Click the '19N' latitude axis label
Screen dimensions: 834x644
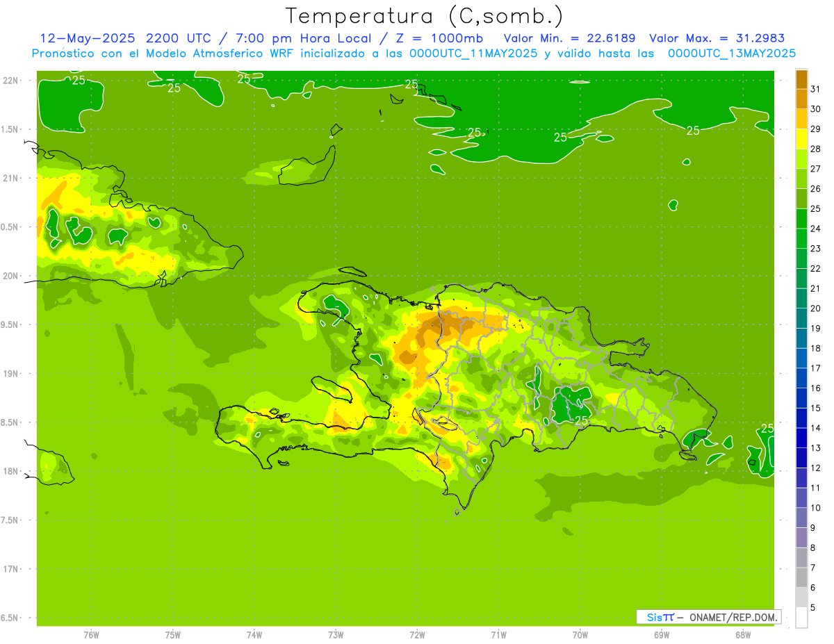tap(11, 374)
